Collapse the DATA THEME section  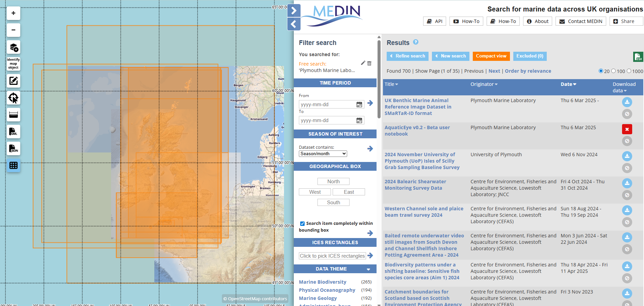368,269
